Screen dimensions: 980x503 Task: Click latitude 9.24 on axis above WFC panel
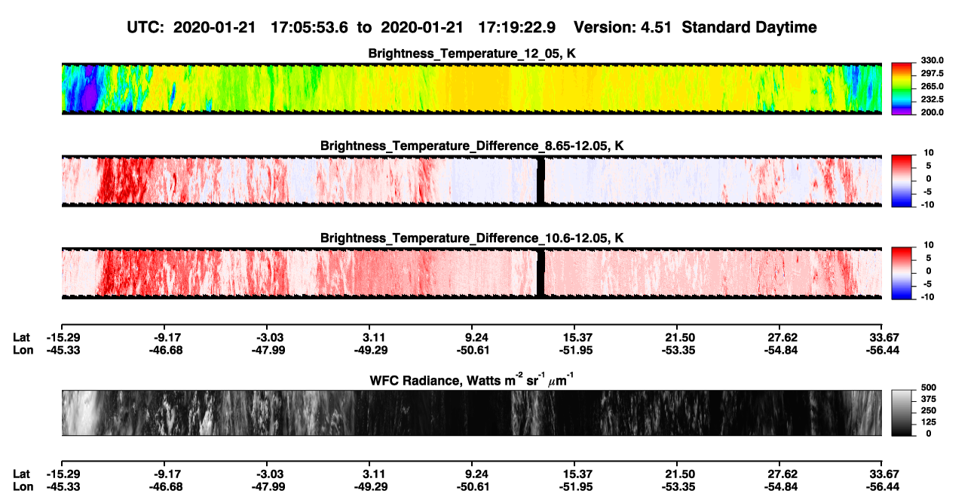pos(471,338)
